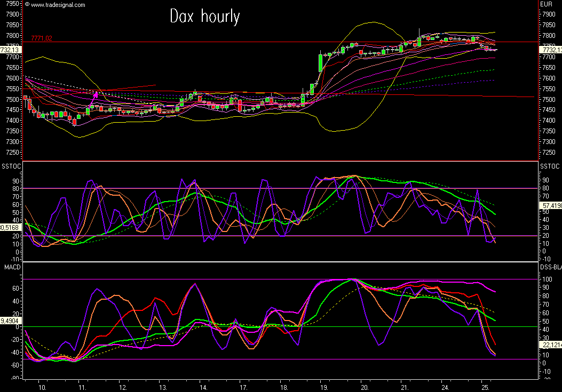Image resolution: width=562 pixels, height=392 pixels.
Task: Click the 22,1214 DSS value tag
Action: [x=551, y=346]
